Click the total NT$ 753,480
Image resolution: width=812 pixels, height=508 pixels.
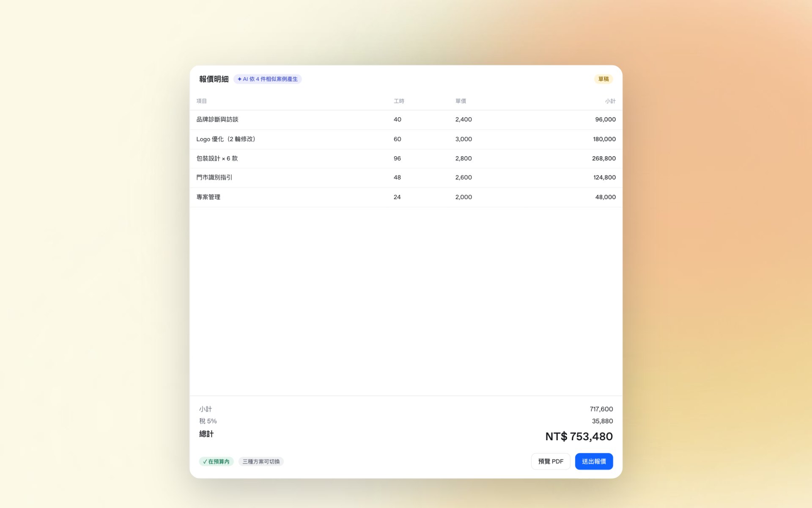[x=579, y=436]
